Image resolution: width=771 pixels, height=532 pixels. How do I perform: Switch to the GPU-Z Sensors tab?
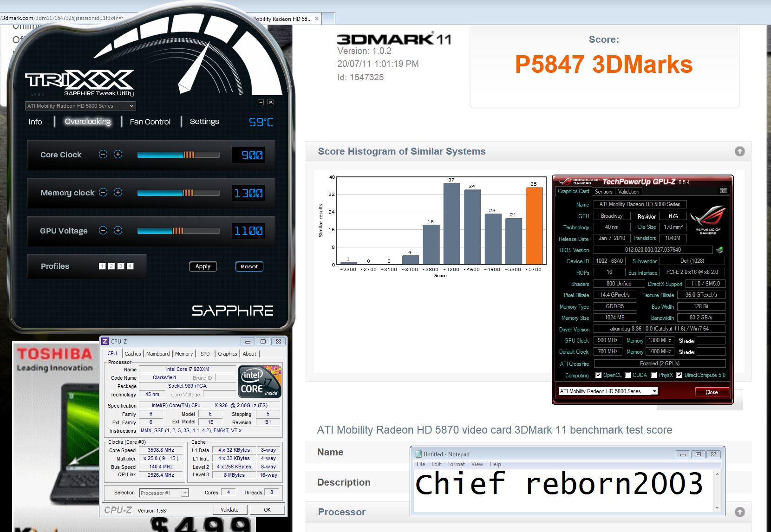603,192
